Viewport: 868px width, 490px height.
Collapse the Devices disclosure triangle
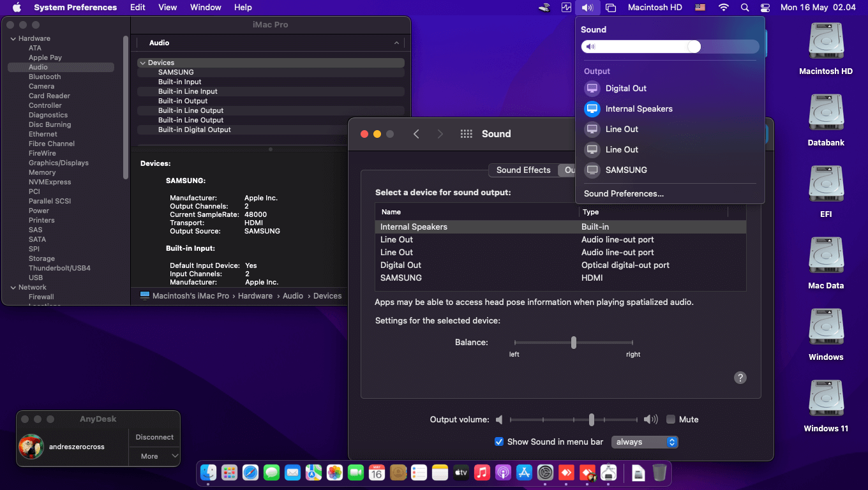[x=142, y=63]
